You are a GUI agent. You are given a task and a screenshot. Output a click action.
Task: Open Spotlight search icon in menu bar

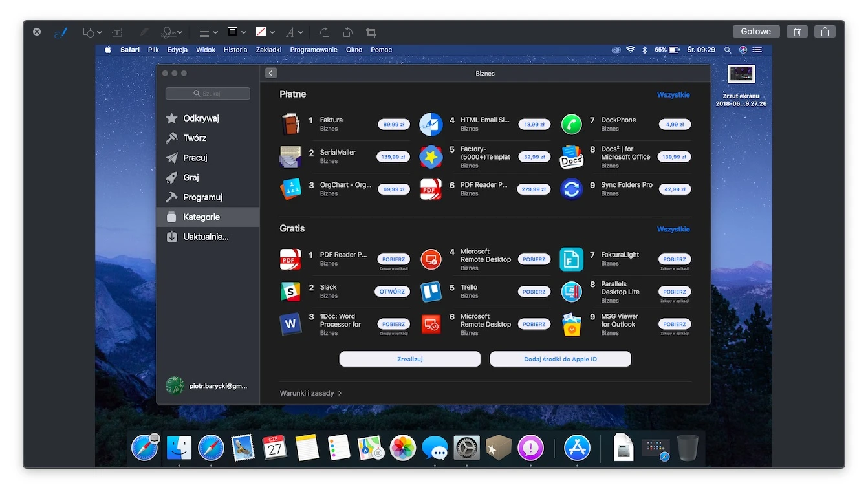(x=728, y=50)
